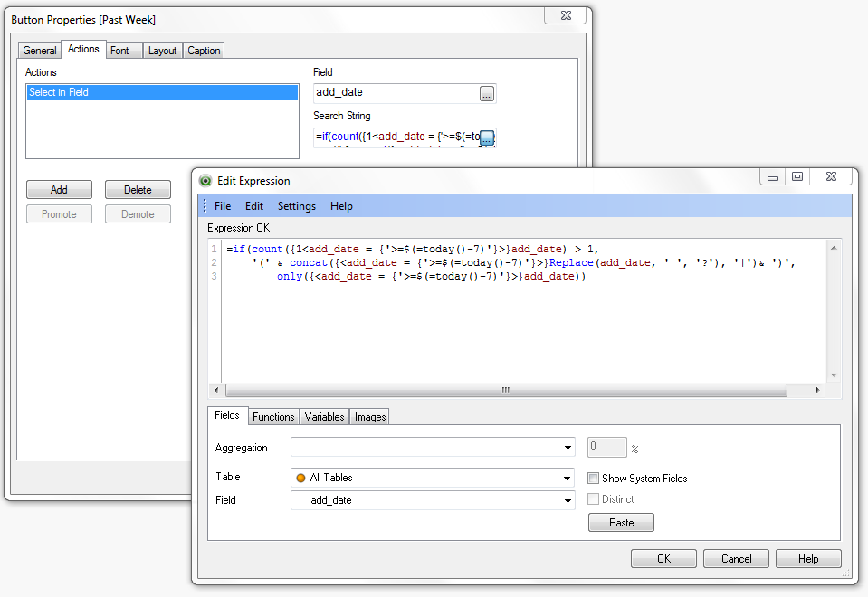This screenshot has width=868, height=597.
Task: Open the Table dropdown list
Action: click(x=568, y=478)
